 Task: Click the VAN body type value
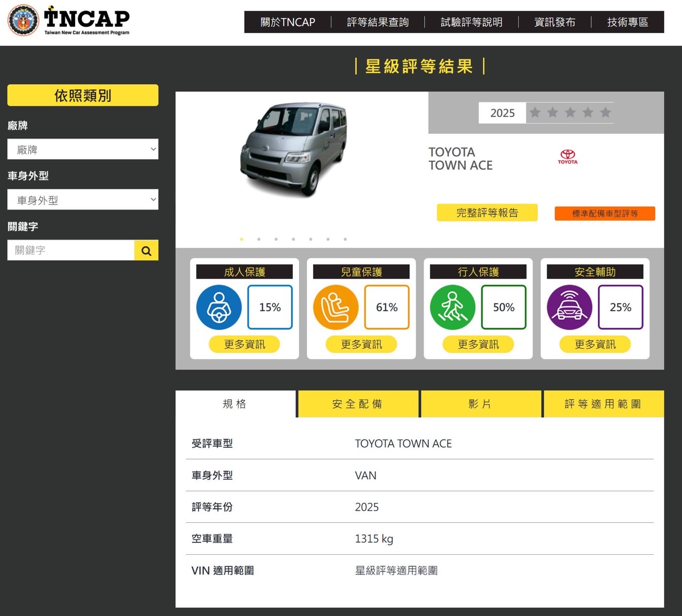[366, 475]
